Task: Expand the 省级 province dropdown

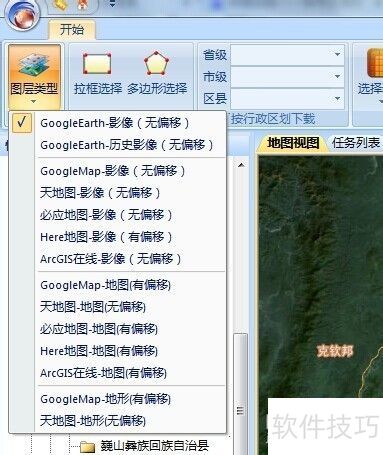Action: (337, 54)
